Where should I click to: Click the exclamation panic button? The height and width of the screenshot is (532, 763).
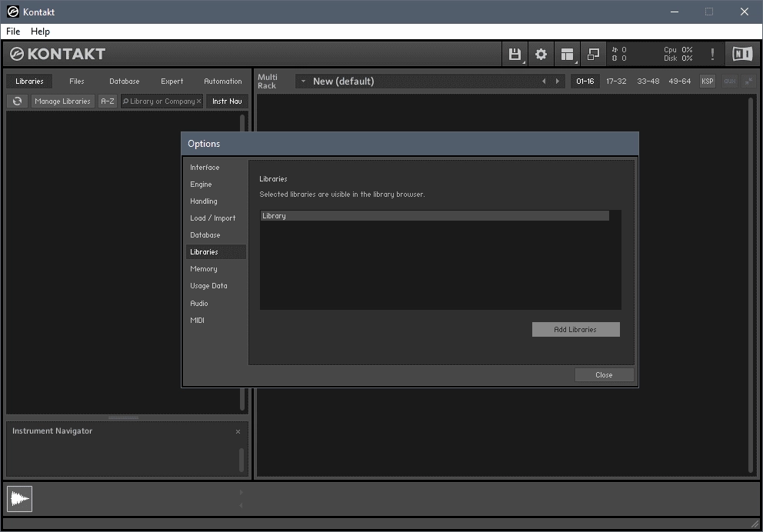[712, 54]
